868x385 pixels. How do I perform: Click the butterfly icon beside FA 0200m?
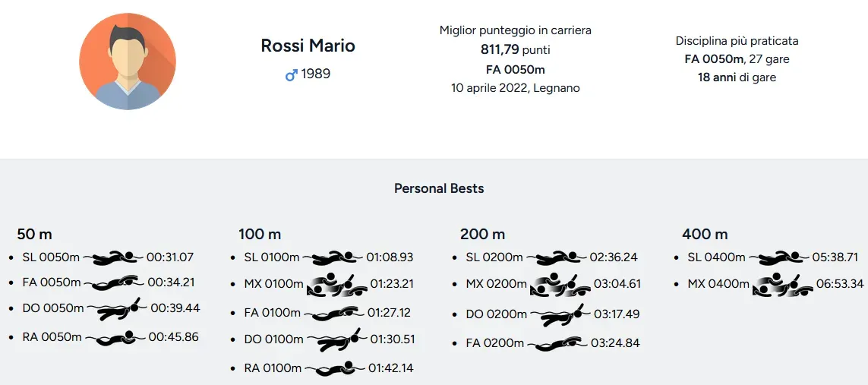click(x=557, y=343)
